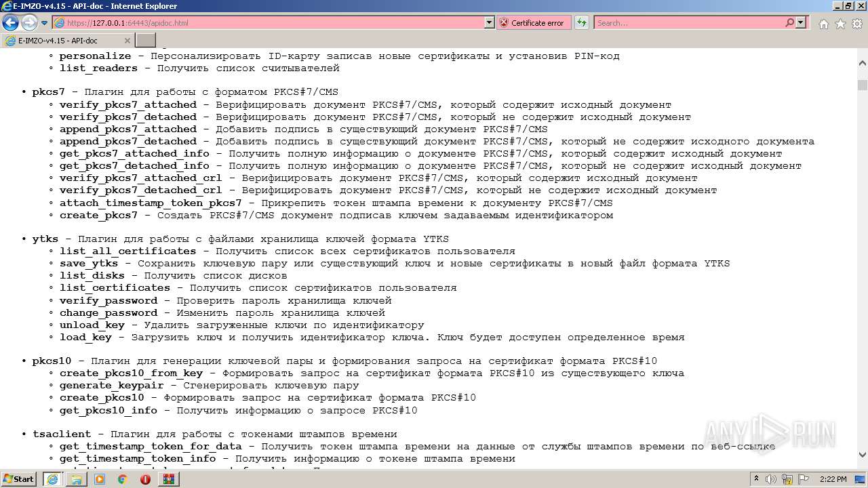Open File Explorer folder in taskbar

(x=77, y=479)
